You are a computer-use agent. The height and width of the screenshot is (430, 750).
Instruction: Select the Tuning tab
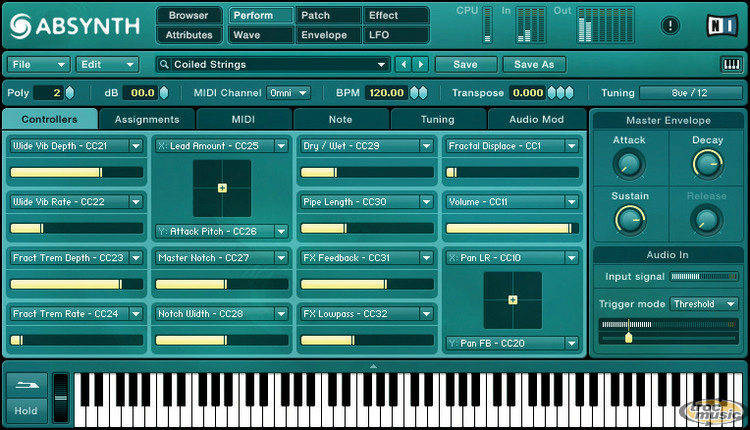(438, 119)
